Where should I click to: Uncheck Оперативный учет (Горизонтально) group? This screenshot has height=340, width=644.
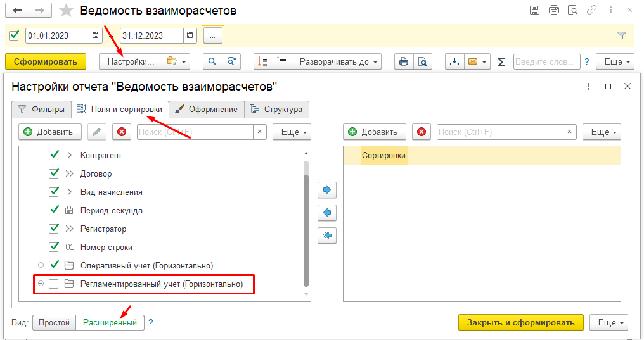[x=54, y=265]
